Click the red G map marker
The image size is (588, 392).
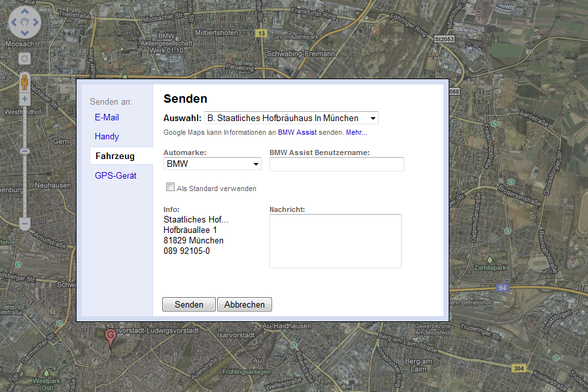[111, 337]
